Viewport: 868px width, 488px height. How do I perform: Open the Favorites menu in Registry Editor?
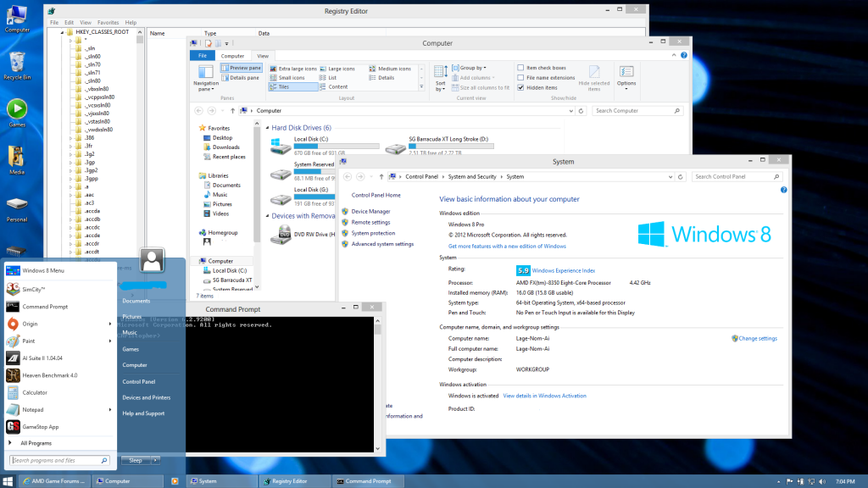coord(108,23)
